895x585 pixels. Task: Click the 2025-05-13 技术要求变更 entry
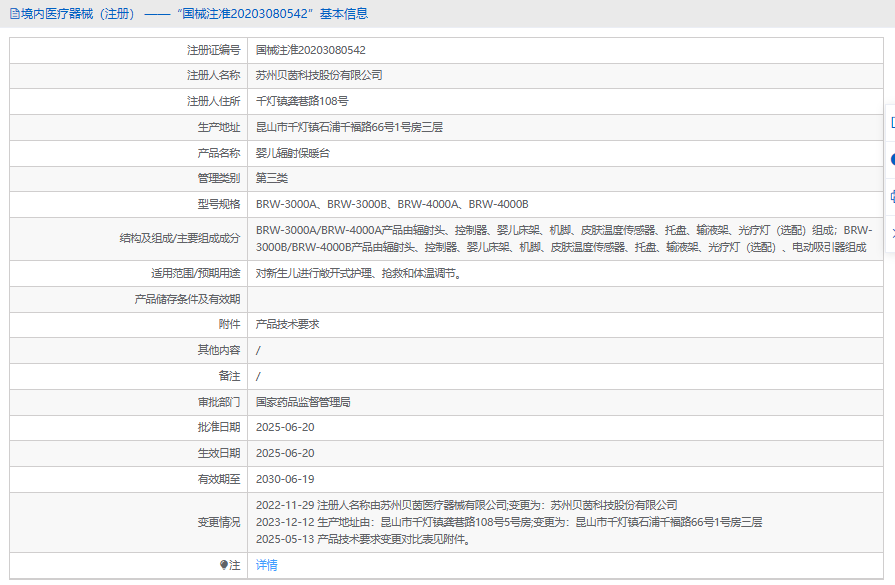tap(365, 539)
